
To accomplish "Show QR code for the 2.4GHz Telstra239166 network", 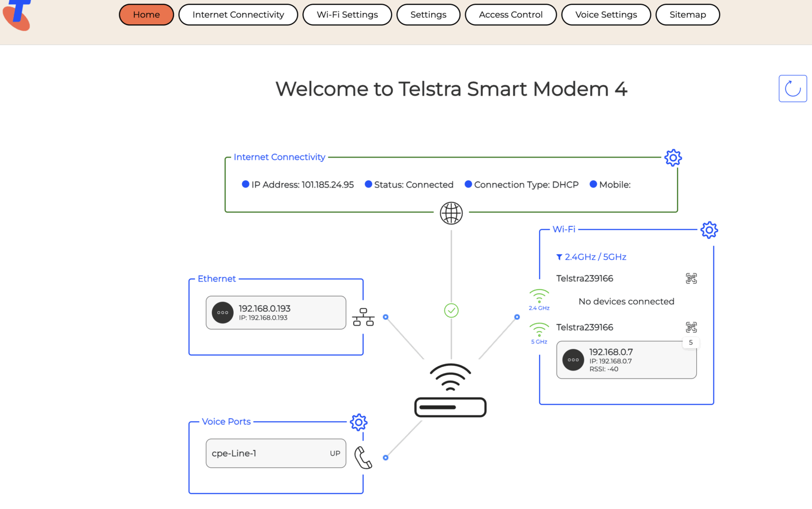I will [x=691, y=278].
